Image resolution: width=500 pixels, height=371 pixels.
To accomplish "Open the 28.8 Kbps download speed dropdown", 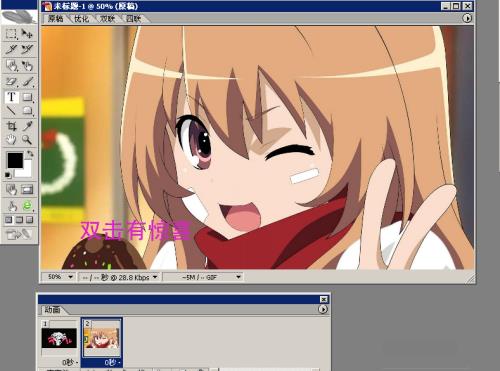I will pyautogui.click(x=155, y=277).
